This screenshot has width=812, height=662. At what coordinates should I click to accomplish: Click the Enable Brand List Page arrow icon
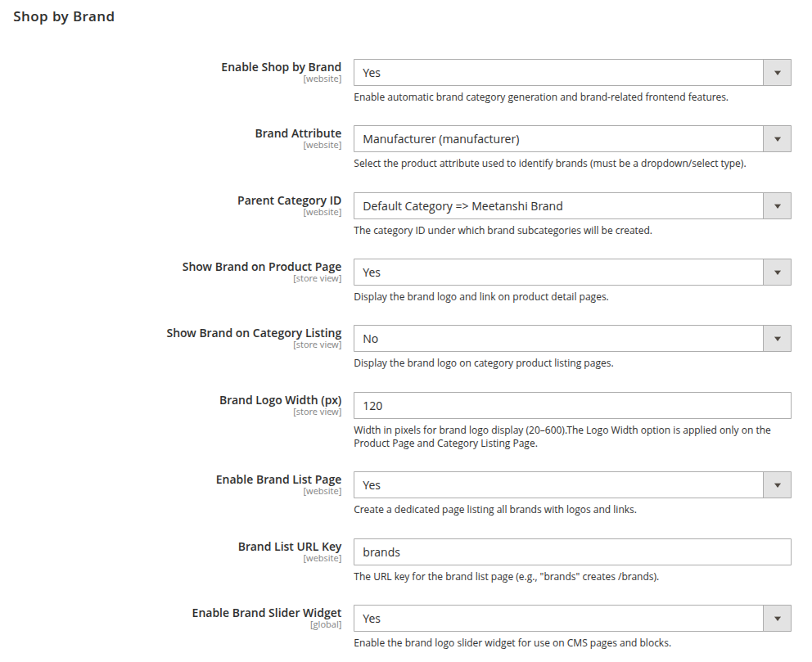point(778,485)
